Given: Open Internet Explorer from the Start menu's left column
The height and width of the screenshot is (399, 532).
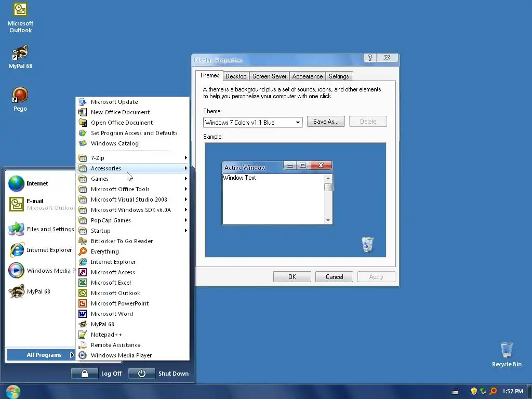Looking at the screenshot, I should click(x=41, y=250).
